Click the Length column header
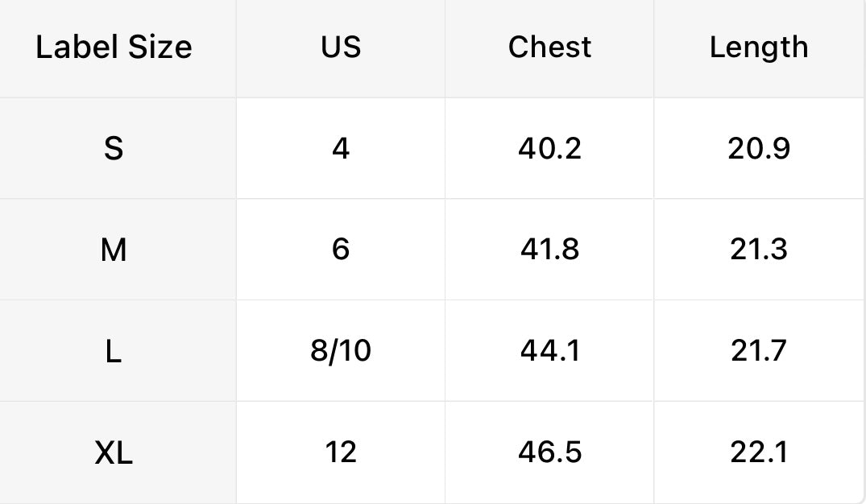 pyautogui.click(x=759, y=48)
